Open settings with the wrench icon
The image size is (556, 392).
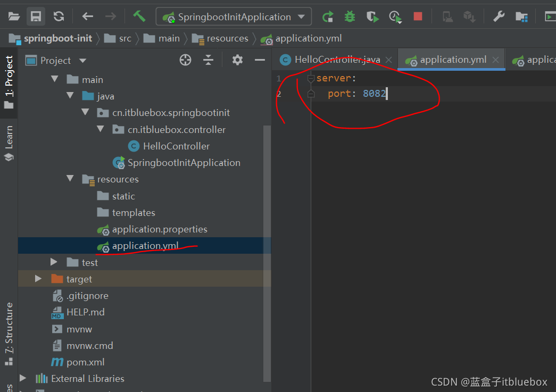(499, 16)
